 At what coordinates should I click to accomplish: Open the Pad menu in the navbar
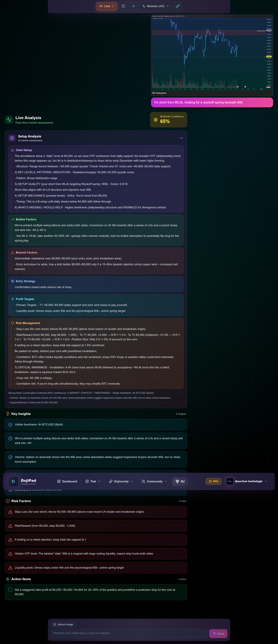93,481
